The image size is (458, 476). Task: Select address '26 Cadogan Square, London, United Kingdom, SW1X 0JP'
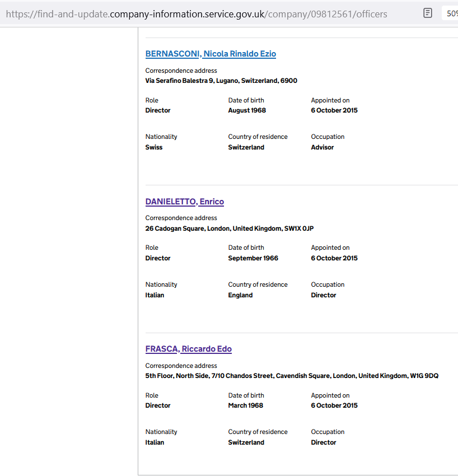[230, 228]
